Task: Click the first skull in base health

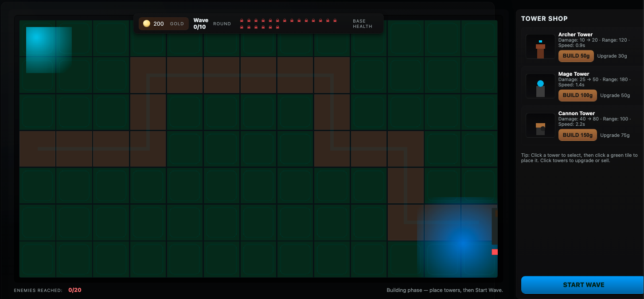Action: pos(242,21)
